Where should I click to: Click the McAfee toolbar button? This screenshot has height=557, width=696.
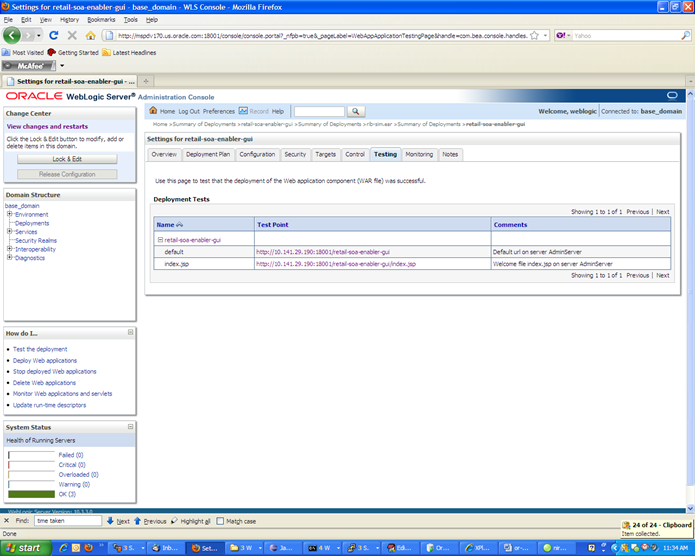pyautogui.click(x=29, y=66)
